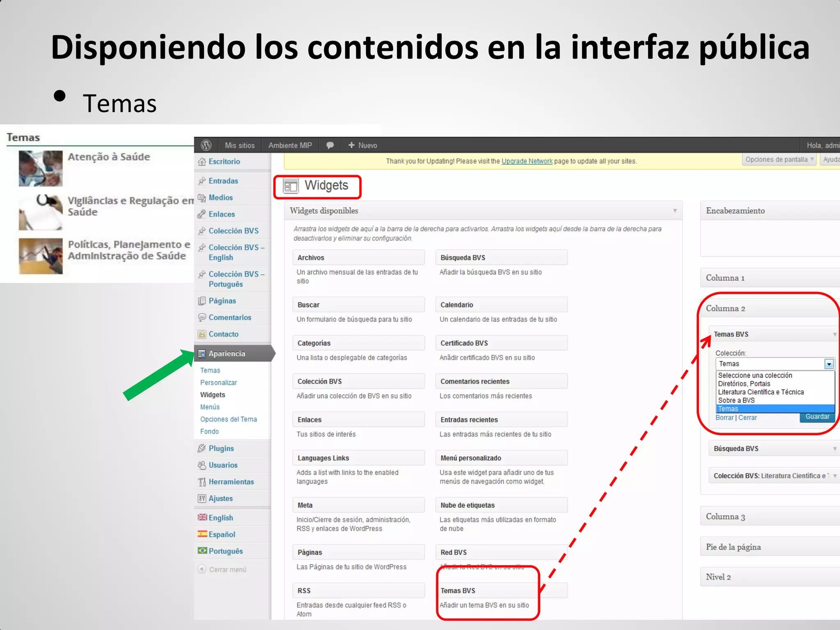Open Ambiente MIP site menu
The width and height of the screenshot is (840, 630).
pyautogui.click(x=290, y=146)
